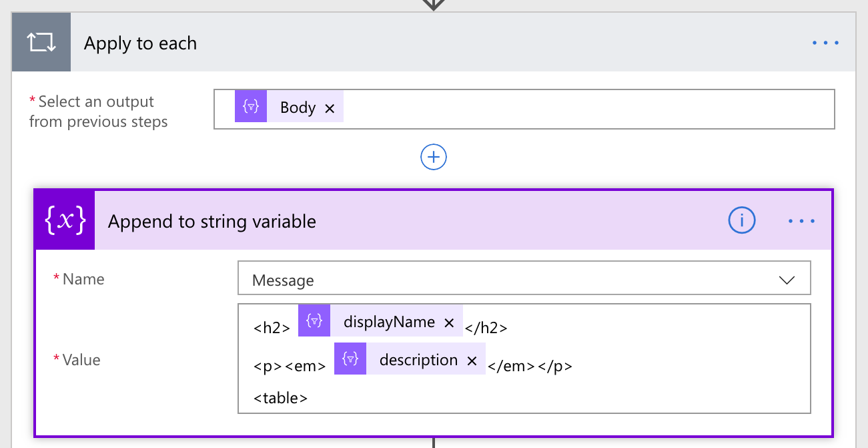Click the Append to string variable icon
Screen dimensions: 868x448
(x=65, y=221)
